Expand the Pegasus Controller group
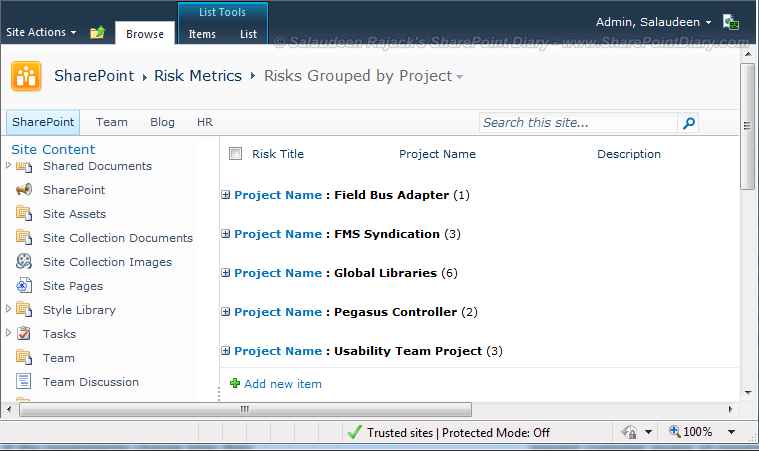The height and width of the screenshot is (451, 759). click(226, 312)
